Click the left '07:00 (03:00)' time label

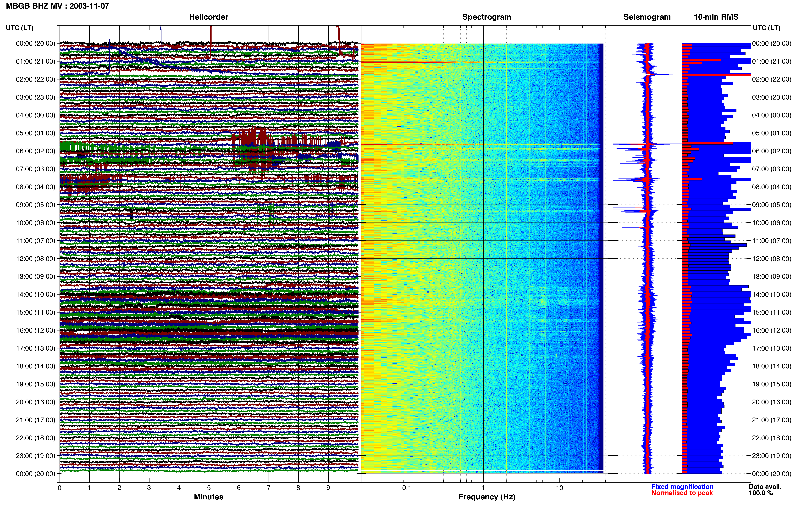coord(36,169)
